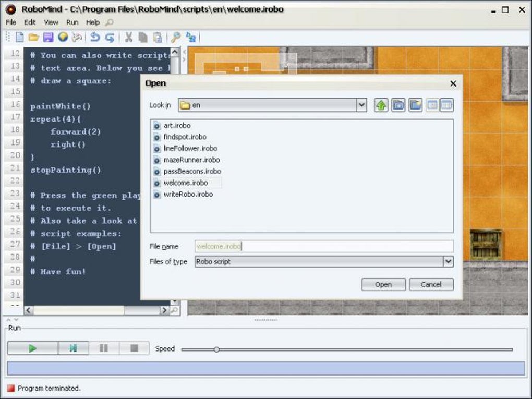
Task: Click the stop run button
Action: click(135, 348)
